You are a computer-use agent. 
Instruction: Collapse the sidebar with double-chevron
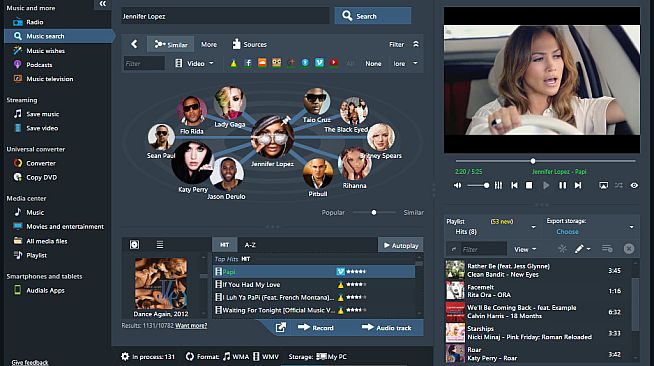click(103, 4)
